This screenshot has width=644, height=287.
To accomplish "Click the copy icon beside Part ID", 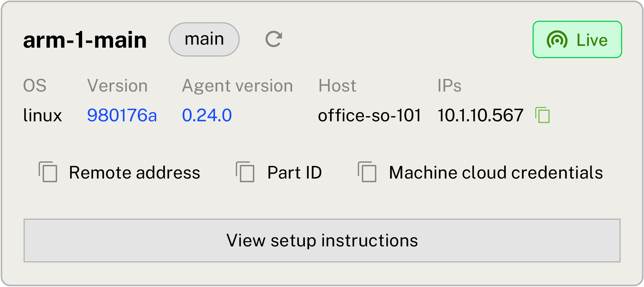I will (x=245, y=172).
